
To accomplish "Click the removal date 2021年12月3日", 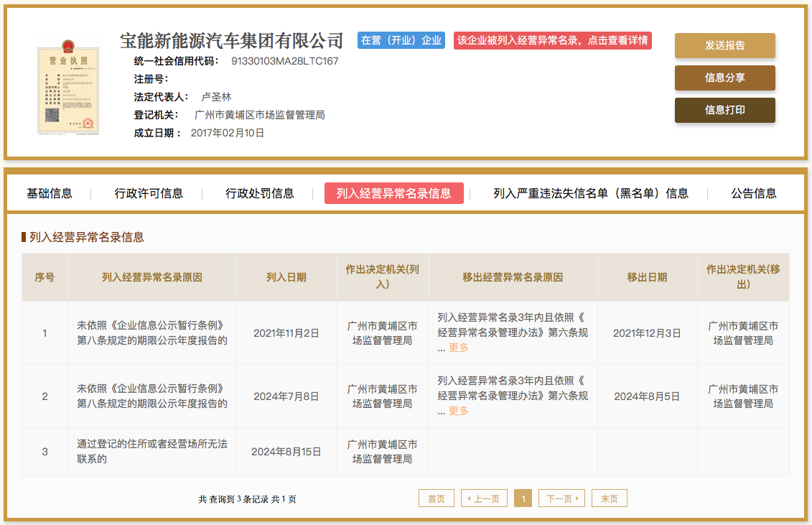I will point(647,333).
